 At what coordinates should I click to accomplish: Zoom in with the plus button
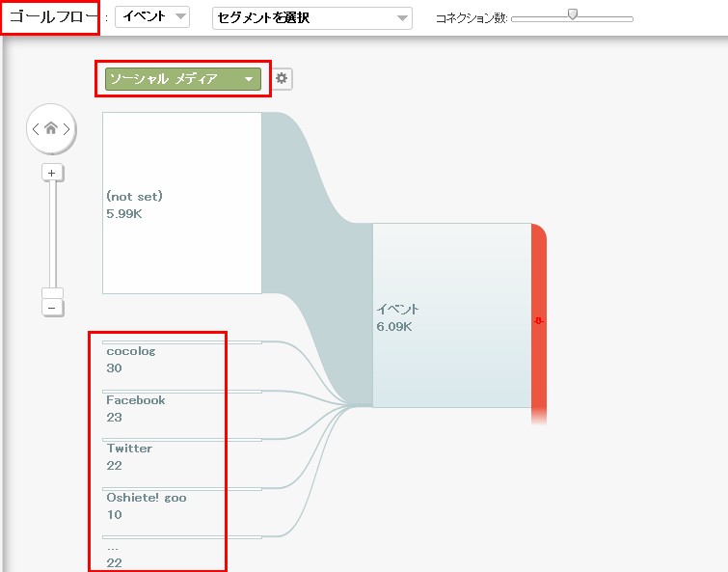tap(52, 173)
